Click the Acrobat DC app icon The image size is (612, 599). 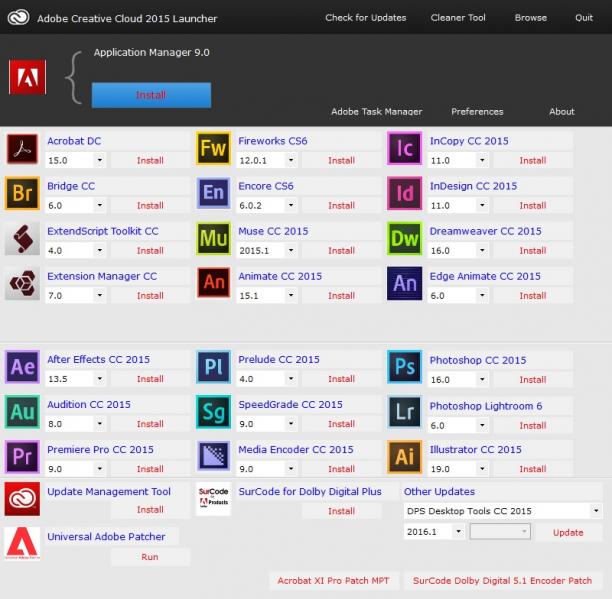click(x=22, y=149)
